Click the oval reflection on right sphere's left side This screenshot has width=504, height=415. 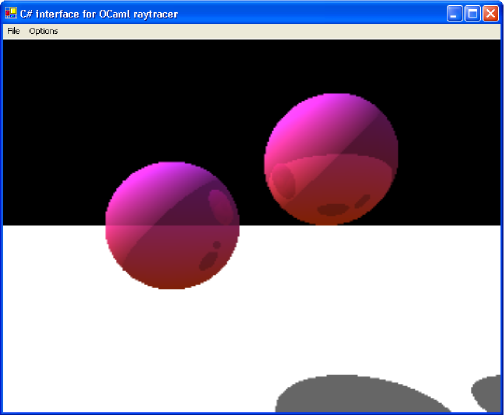(283, 181)
